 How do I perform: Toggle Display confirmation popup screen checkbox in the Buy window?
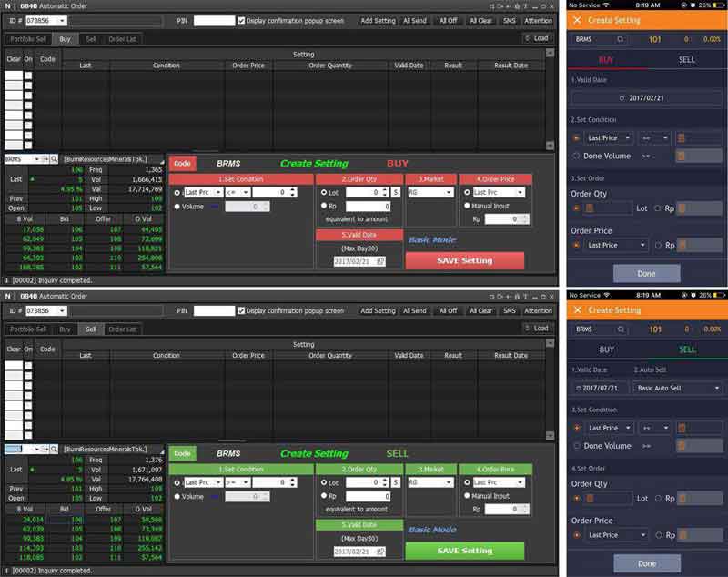[x=241, y=20]
